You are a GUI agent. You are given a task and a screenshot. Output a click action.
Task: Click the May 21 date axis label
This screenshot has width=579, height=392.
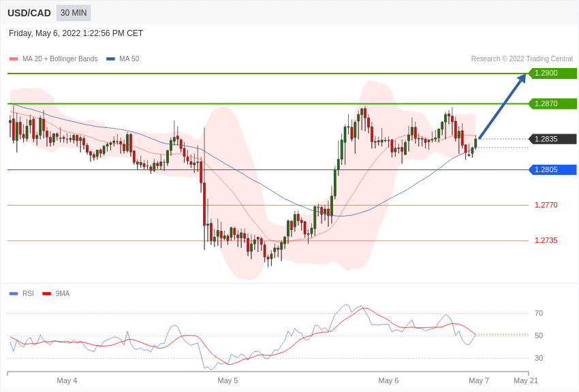526,380
